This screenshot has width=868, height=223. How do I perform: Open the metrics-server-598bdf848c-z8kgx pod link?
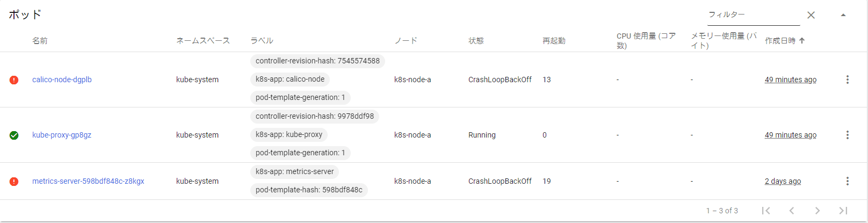tap(88, 181)
